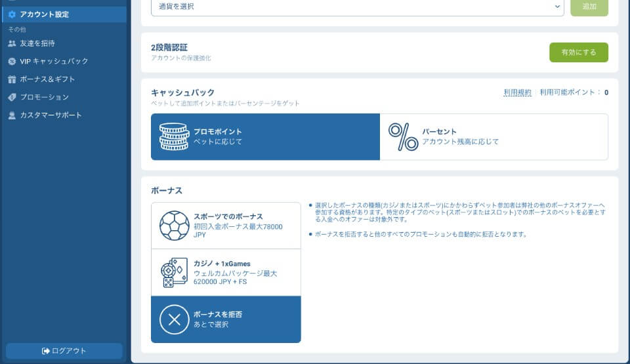Choose カジノ + 1xGames bonus option
The width and height of the screenshot is (630, 364).
click(226, 272)
